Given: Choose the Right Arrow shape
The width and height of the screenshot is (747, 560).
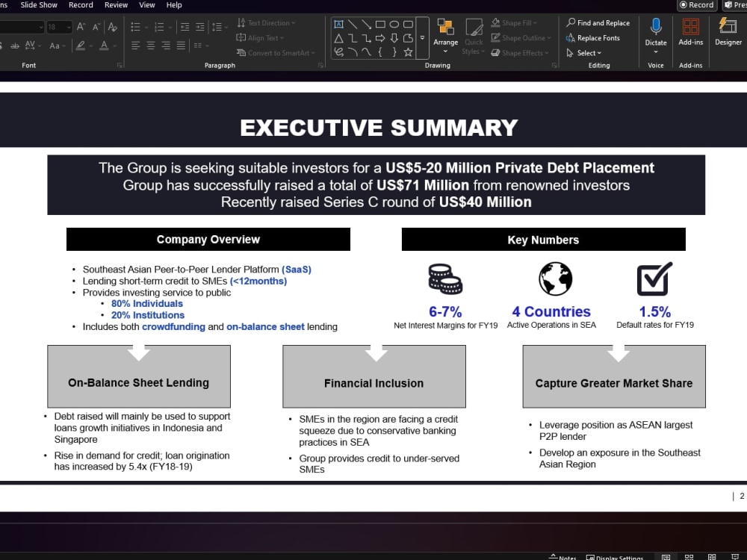Looking at the screenshot, I should point(380,38).
